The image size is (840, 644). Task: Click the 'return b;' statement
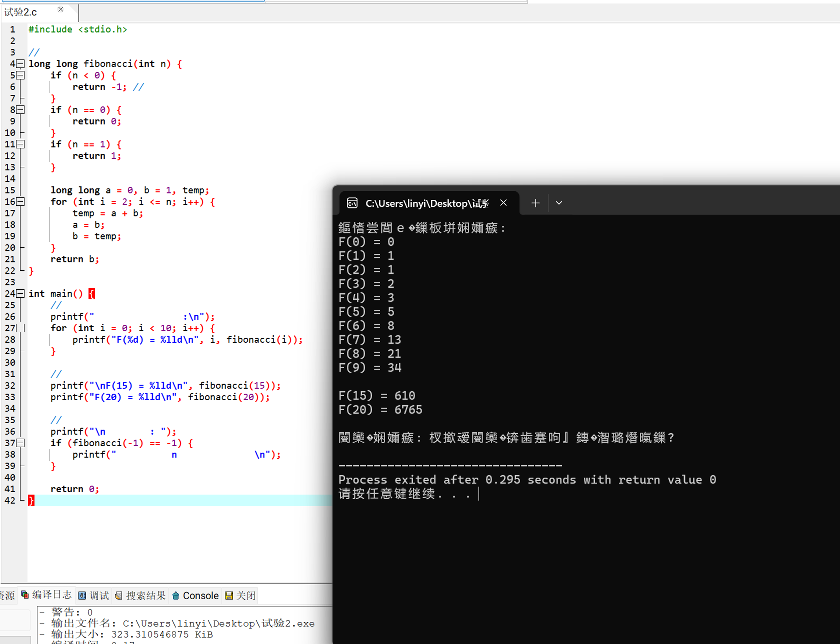pos(75,259)
